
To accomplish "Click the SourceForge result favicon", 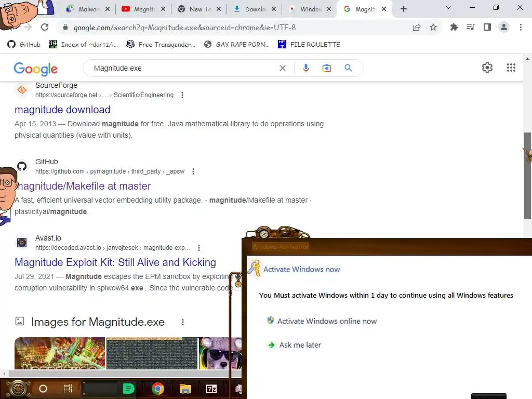I will [x=22, y=90].
